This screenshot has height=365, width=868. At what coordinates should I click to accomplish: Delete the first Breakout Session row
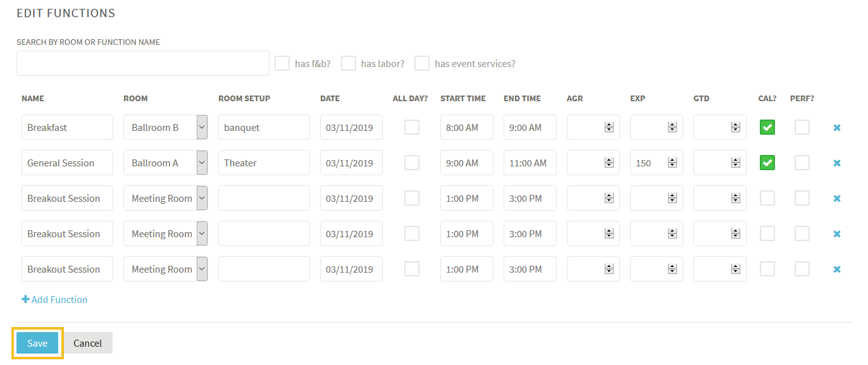click(837, 199)
